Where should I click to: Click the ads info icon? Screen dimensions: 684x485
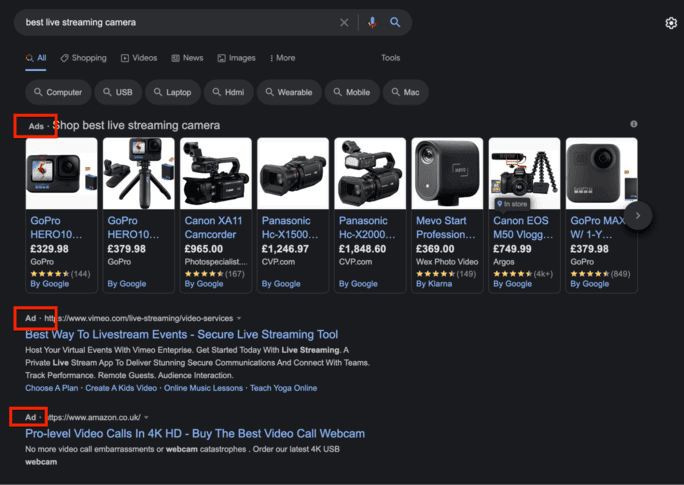coord(634,124)
